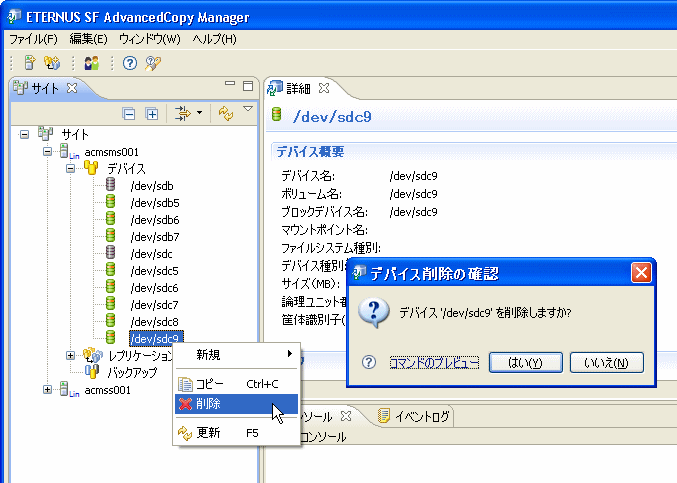Collapse the acmsms001 server node

47,152
